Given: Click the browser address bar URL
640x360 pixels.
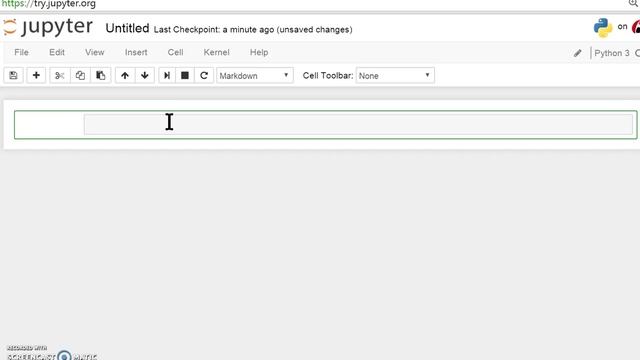Looking at the screenshot, I should click(x=49, y=4).
